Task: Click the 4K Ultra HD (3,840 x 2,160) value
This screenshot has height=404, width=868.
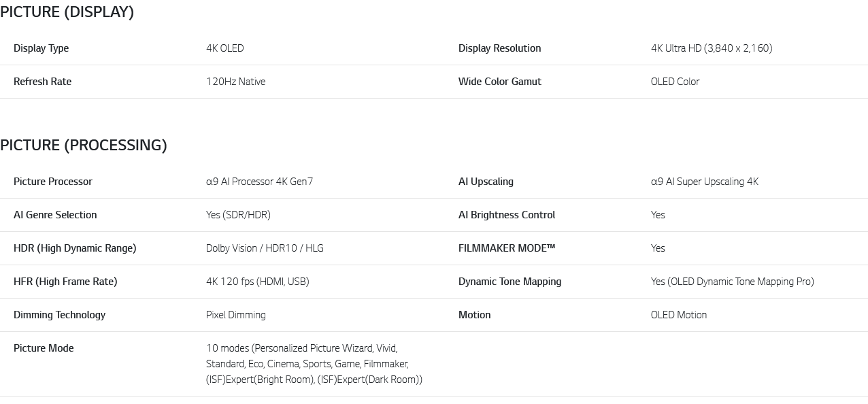Action: point(711,48)
